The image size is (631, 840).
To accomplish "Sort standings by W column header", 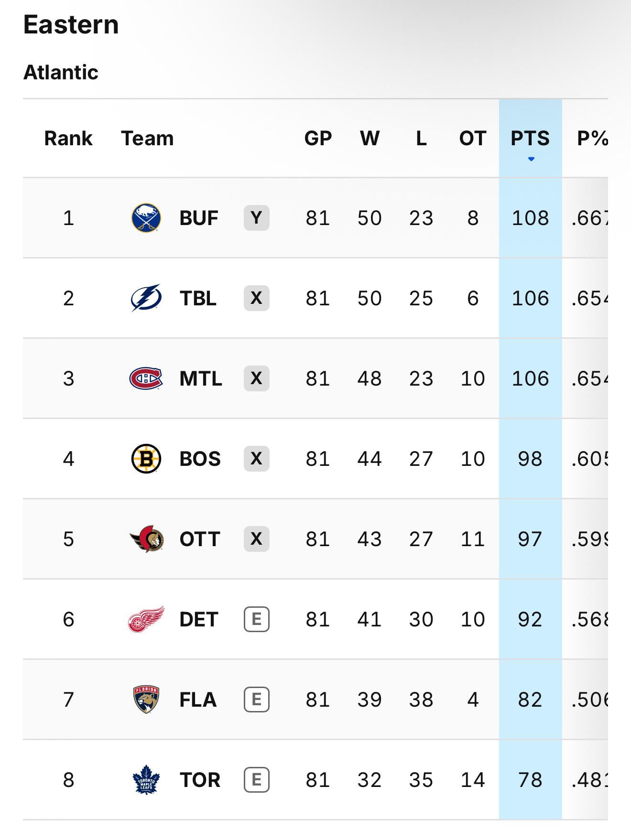I will point(370,139).
